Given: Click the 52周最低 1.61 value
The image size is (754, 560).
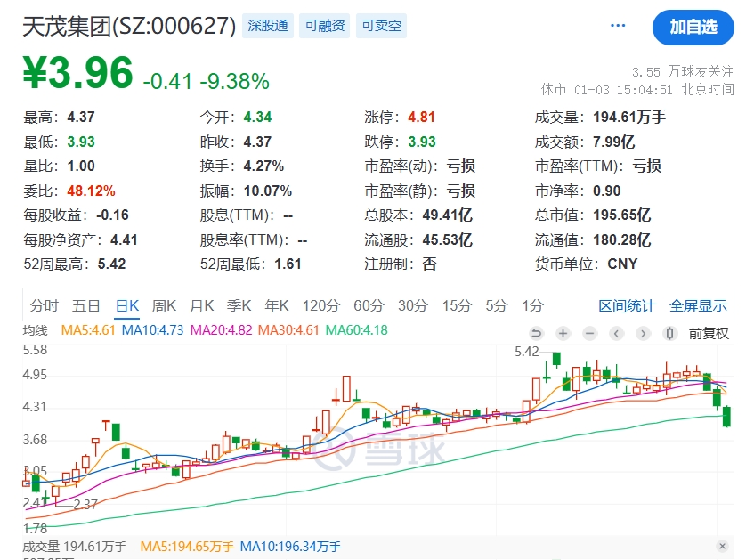Looking at the screenshot, I should [288, 264].
